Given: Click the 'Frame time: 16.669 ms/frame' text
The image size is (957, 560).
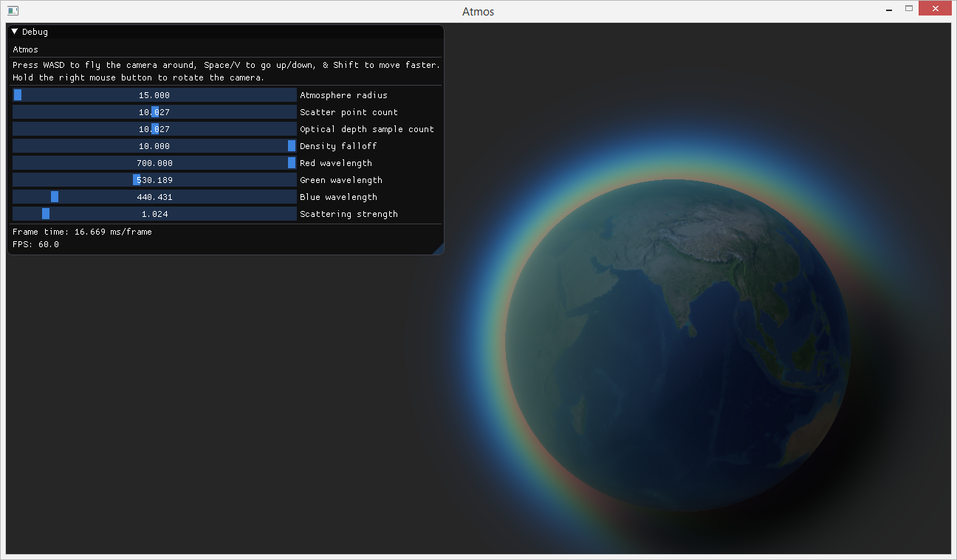Looking at the screenshot, I should pyautogui.click(x=82, y=232).
